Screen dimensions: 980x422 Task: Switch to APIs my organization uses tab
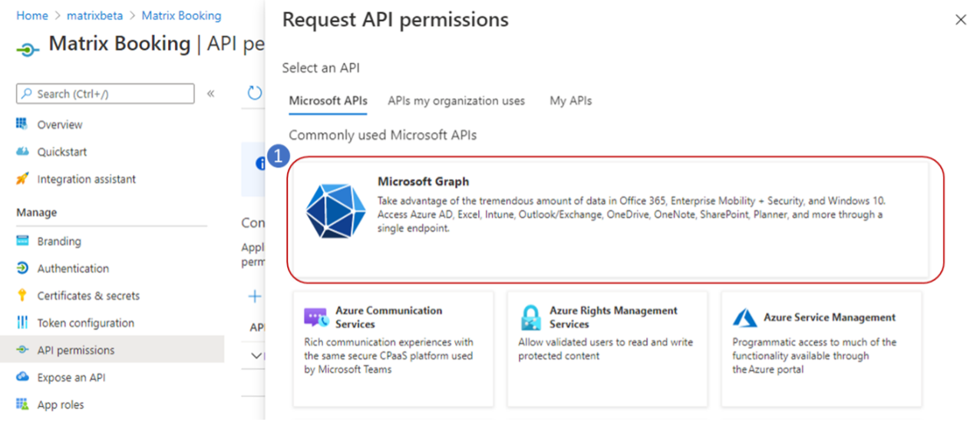click(457, 101)
